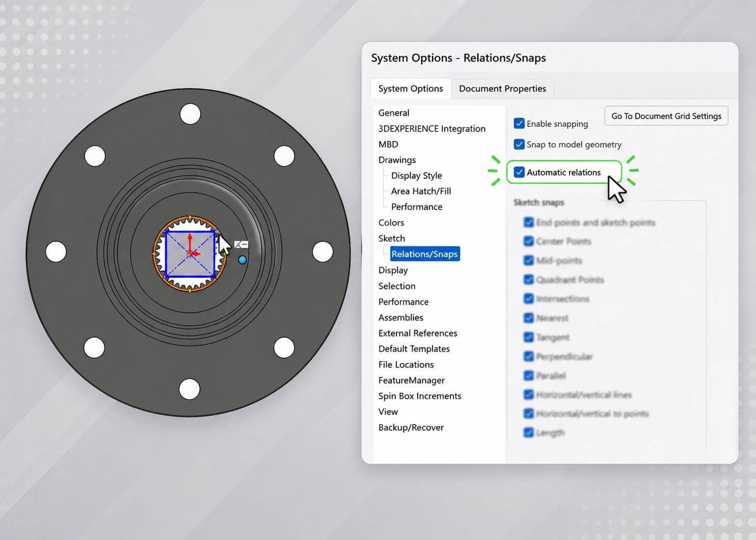The image size is (756, 540).
Task: Select General in the options tree
Action: (x=394, y=113)
